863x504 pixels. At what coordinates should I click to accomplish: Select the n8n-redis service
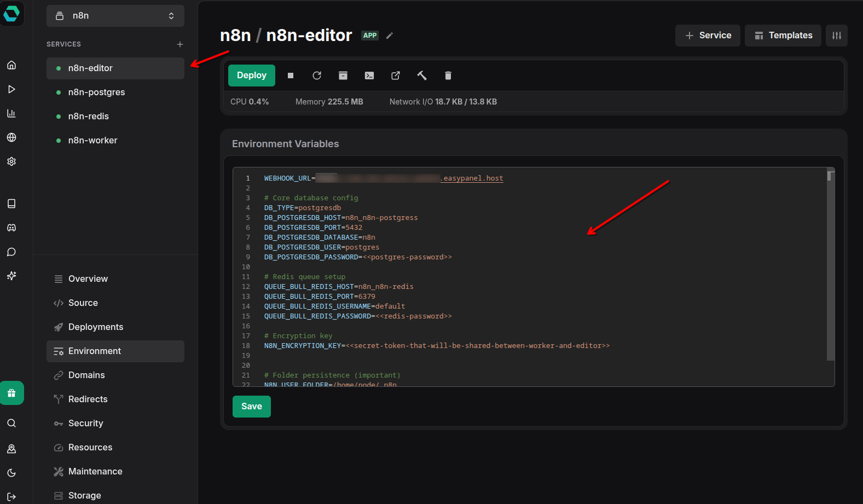pos(115,117)
